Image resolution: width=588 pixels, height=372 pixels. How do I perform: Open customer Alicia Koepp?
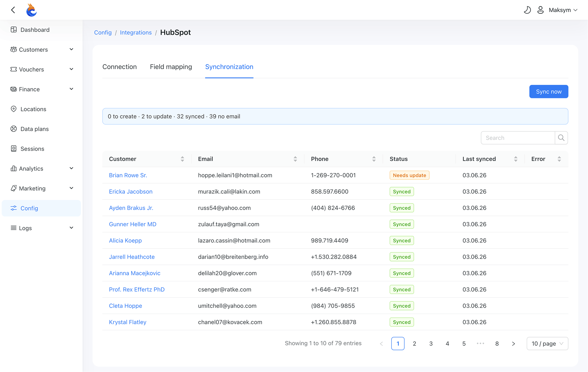tap(125, 241)
